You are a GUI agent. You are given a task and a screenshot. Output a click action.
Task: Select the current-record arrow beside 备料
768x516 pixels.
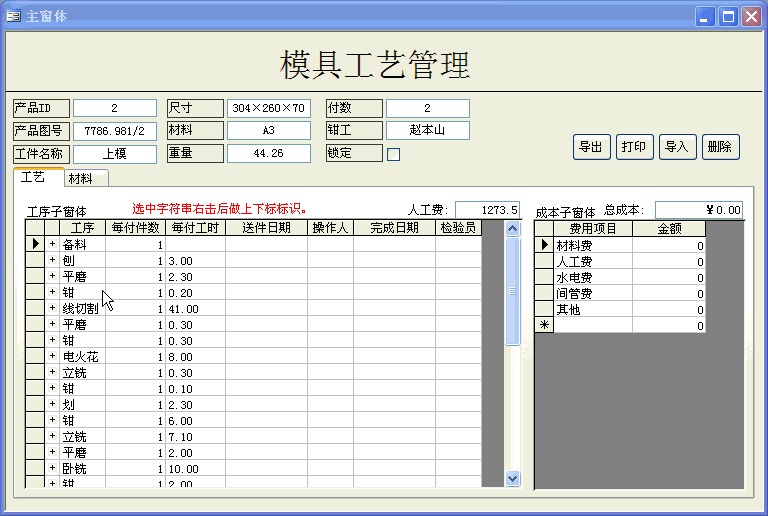(35, 244)
